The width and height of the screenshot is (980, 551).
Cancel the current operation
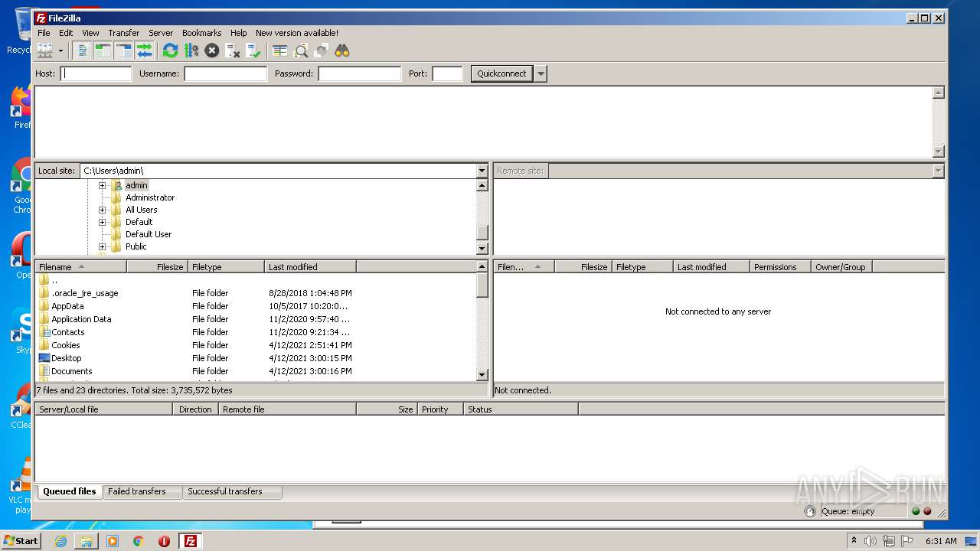(212, 51)
